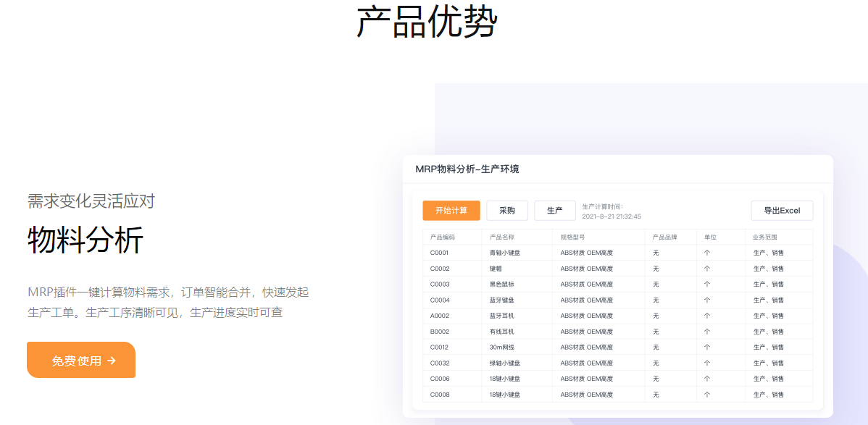
Task: Click the 生产计算时间 timestamp text
Action: pos(611,211)
